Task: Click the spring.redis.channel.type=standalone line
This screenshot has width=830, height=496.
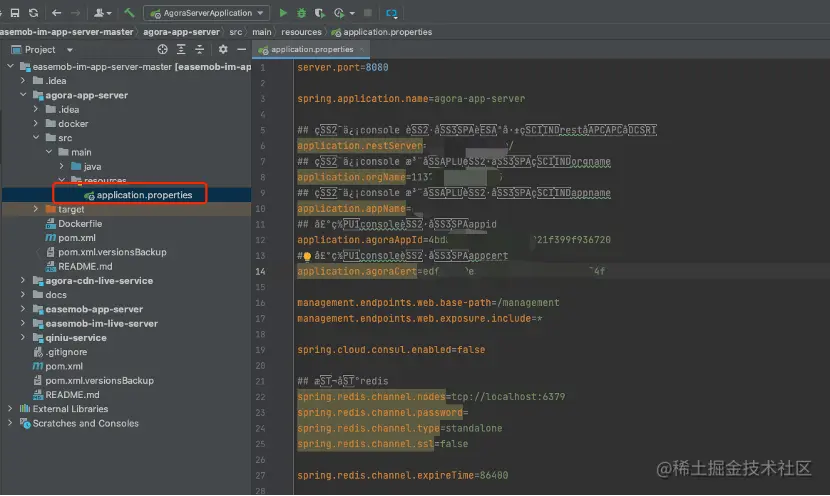Action: [x=399, y=428]
